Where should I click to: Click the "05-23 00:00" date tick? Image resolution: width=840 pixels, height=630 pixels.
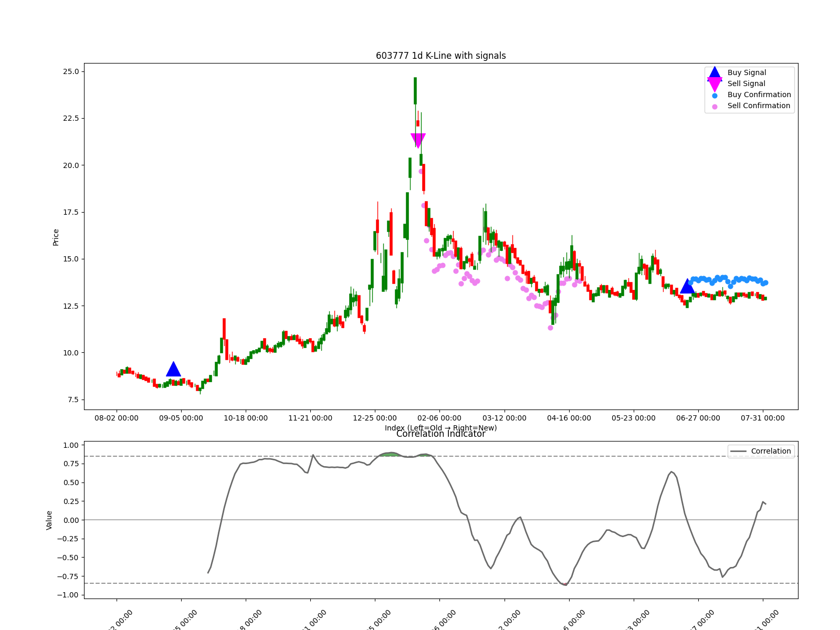click(x=634, y=418)
